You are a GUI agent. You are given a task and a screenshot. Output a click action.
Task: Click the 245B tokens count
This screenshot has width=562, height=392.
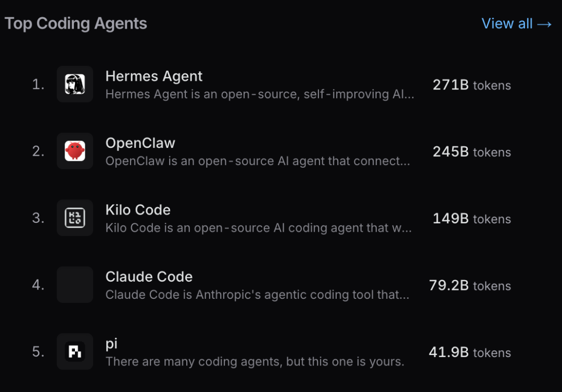point(471,151)
